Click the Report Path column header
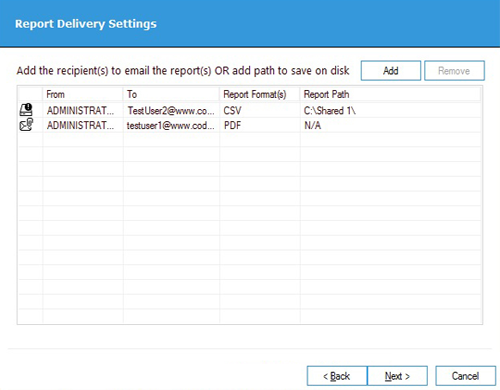 coord(390,94)
